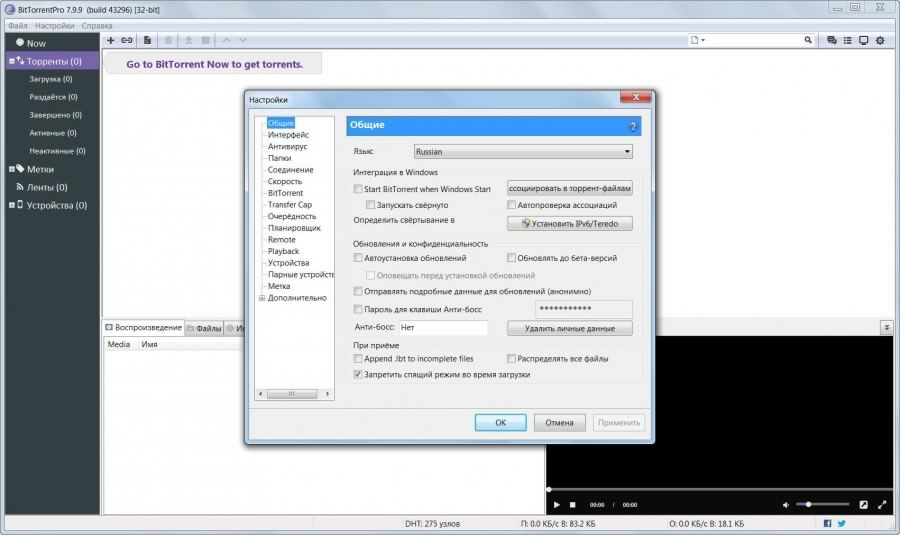Click the Отмена button

[x=559, y=423]
